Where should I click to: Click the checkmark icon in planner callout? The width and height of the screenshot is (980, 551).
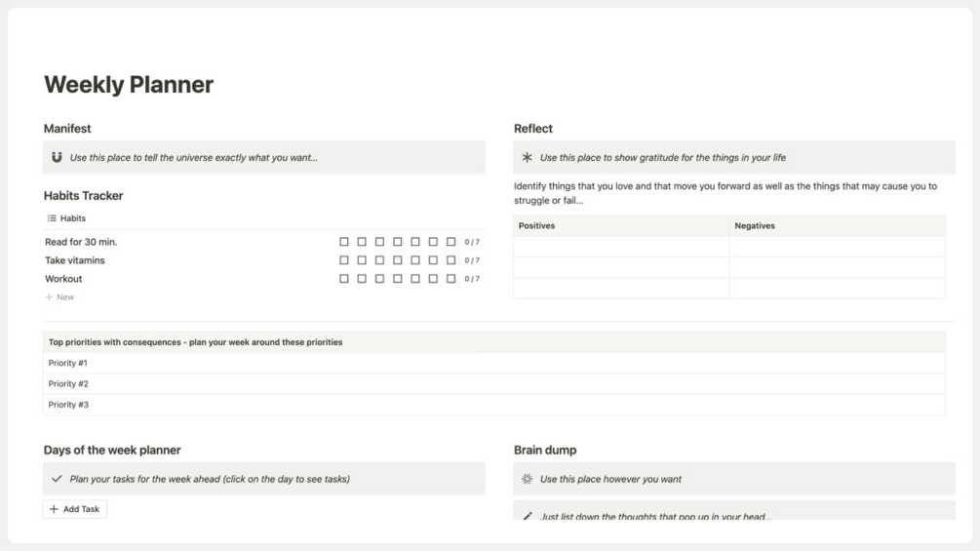pos(57,479)
